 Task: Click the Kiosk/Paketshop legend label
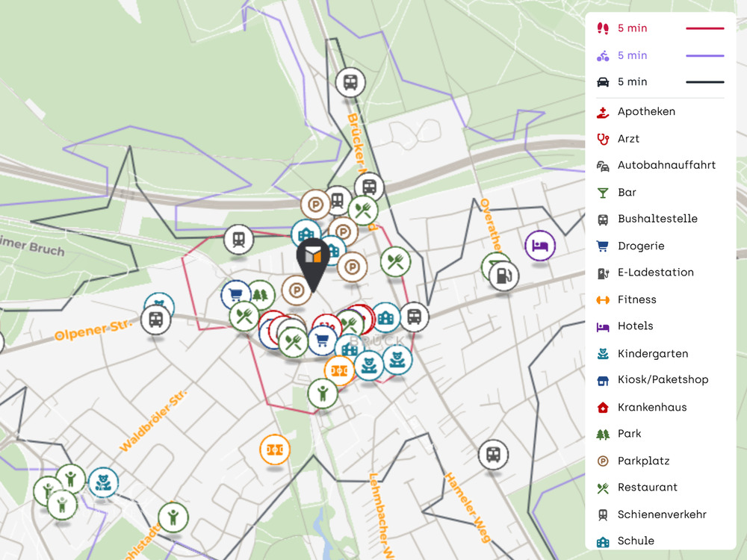tap(663, 380)
